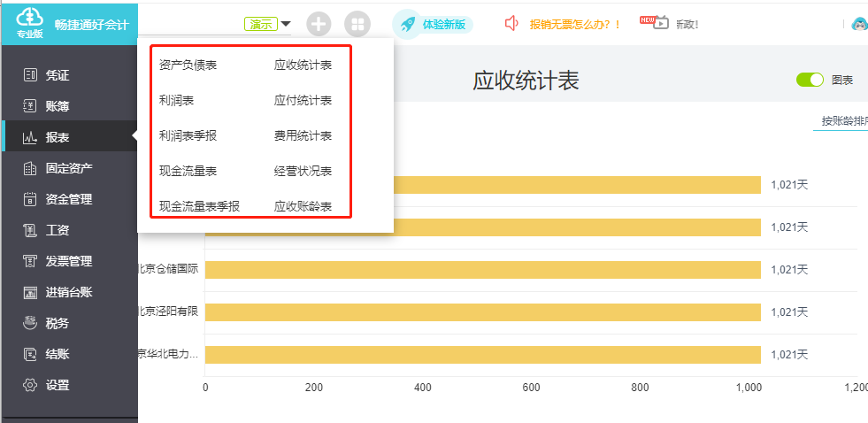Select 利润表季报 in the submenu

[x=188, y=135]
